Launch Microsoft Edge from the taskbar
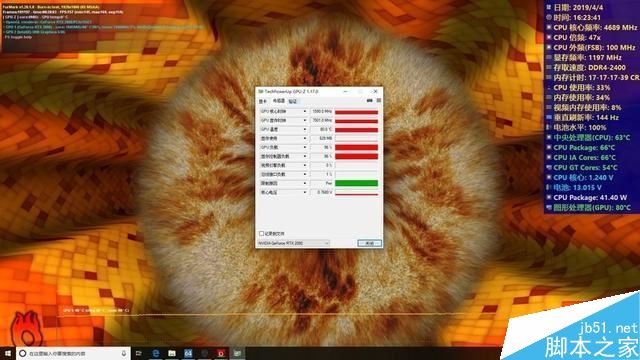The height and width of the screenshot is (360, 640). click(x=156, y=353)
